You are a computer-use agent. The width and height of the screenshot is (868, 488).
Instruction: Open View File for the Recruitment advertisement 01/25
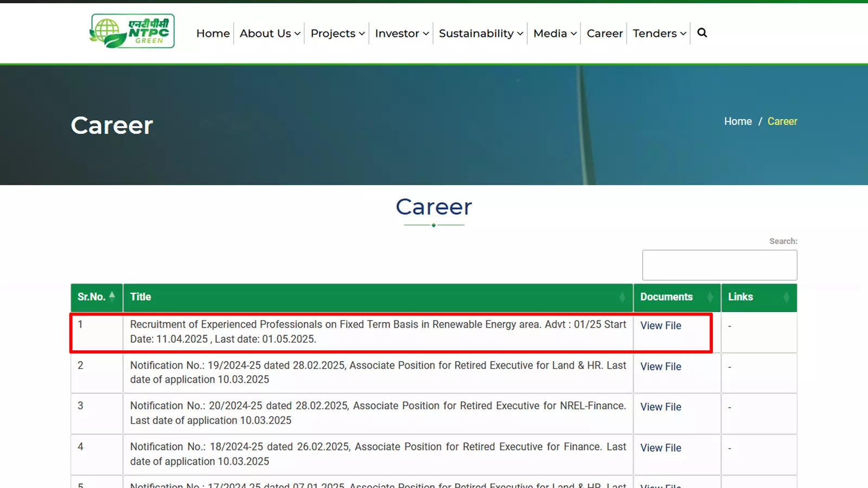click(661, 326)
